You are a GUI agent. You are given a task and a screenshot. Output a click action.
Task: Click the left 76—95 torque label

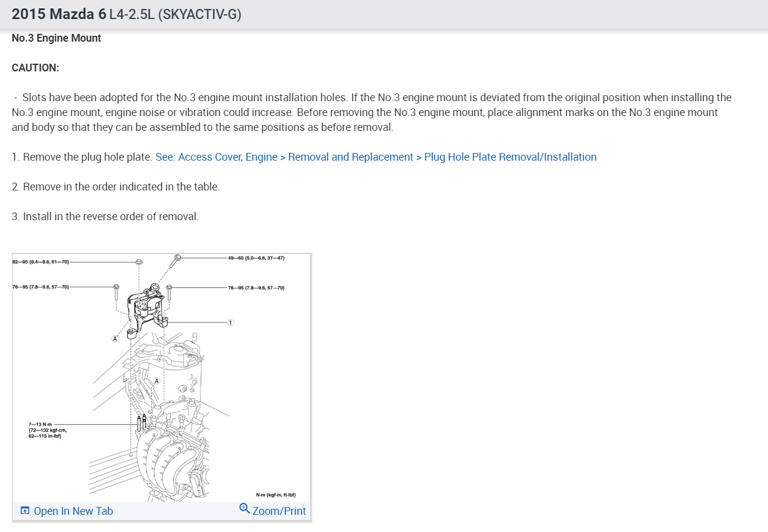click(x=41, y=287)
